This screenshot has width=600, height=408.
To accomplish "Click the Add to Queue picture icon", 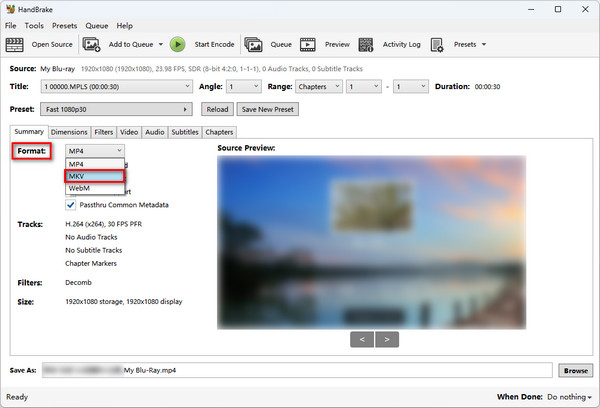I will [92, 44].
